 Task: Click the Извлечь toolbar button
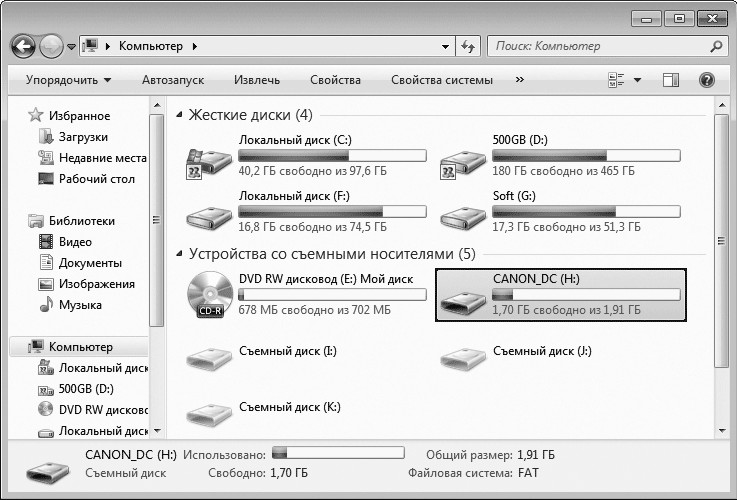(257, 80)
